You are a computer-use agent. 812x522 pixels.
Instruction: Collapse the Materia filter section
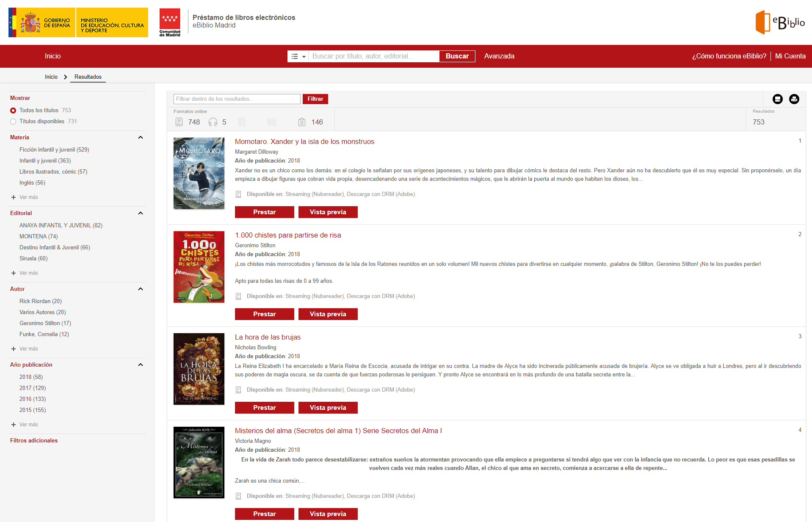click(141, 137)
